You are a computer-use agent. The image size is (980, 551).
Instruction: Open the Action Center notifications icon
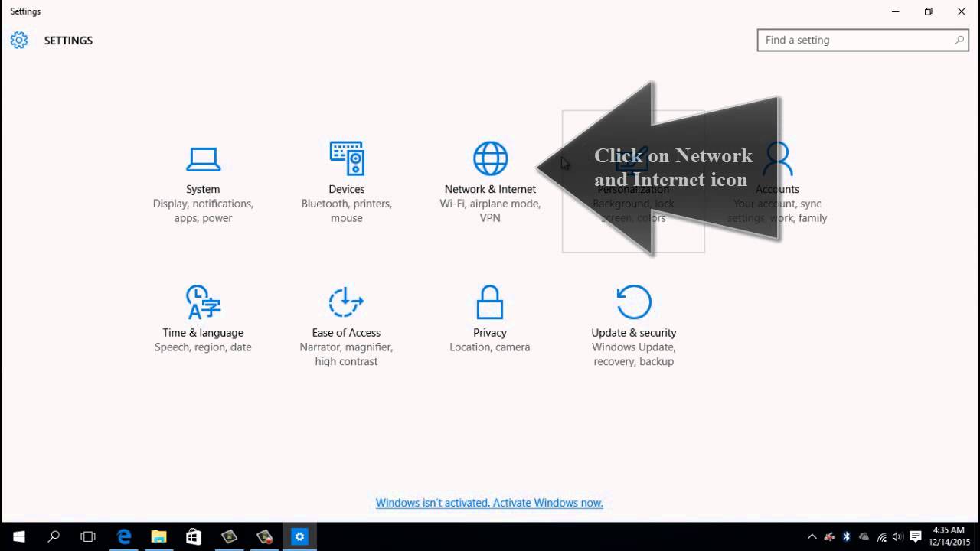click(916, 537)
